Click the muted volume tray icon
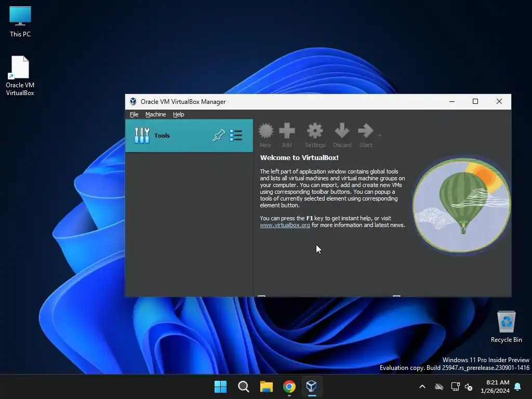The width and height of the screenshot is (532, 399). [x=469, y=387]
